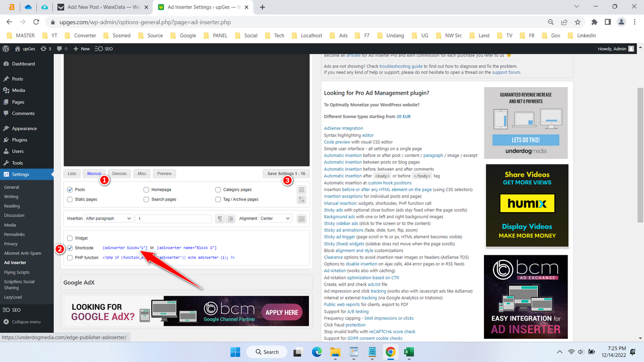The width and height of the screenshot is (644, 362).
Task: Open the Insertion position dropdown showing After paragraph
Action: tap(107, 218)
